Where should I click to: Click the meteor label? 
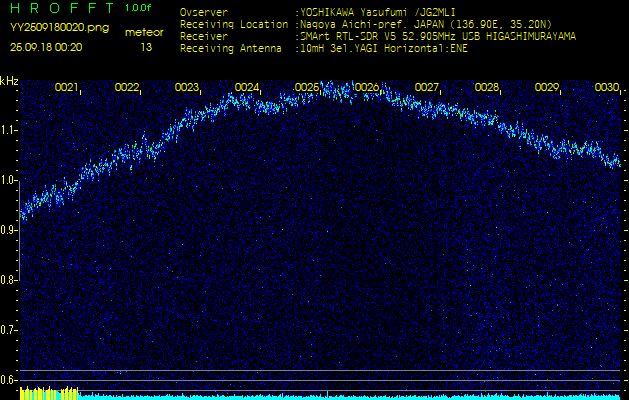[146, 32]
